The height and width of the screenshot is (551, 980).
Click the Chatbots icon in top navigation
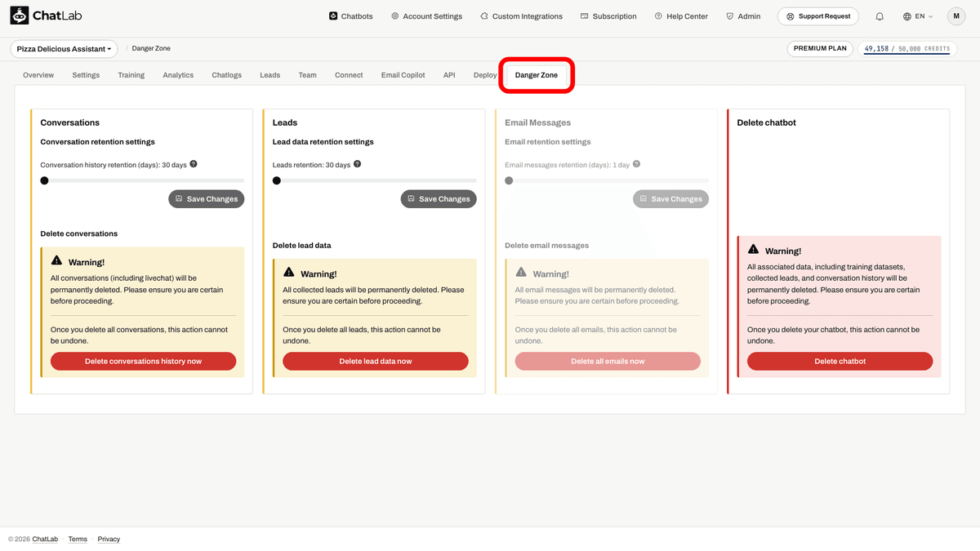coord(333,16)
